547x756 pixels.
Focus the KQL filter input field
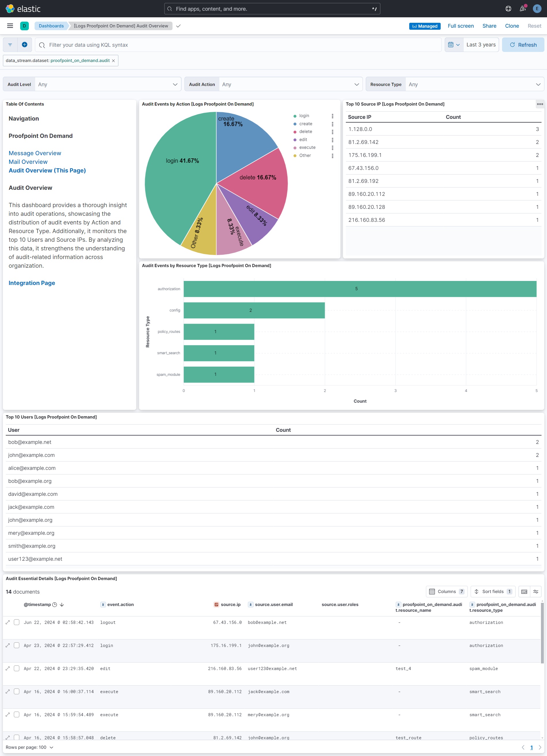tap(238, 45)
